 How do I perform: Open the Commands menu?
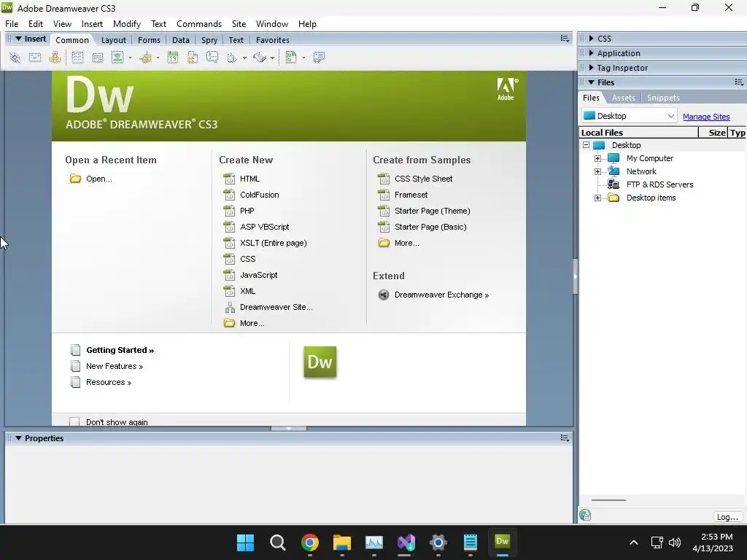pyautogui.click(x=199, y=24)
